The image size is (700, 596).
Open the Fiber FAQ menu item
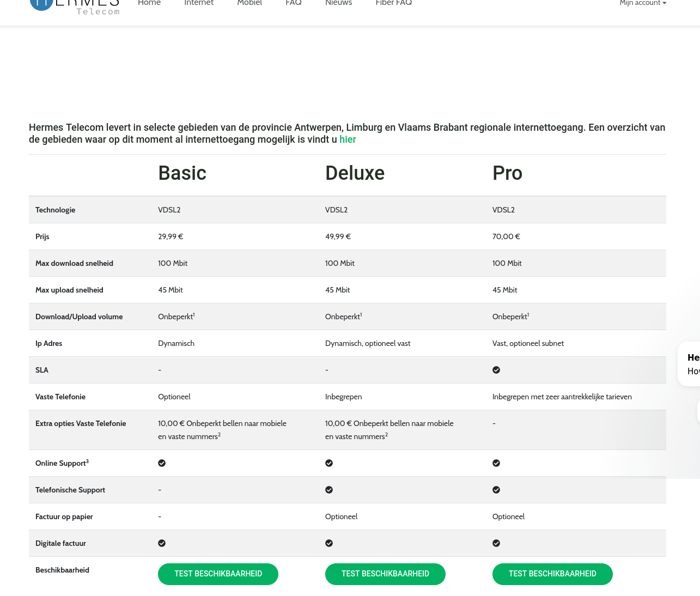pyautogui.click(x=394, y=3)
